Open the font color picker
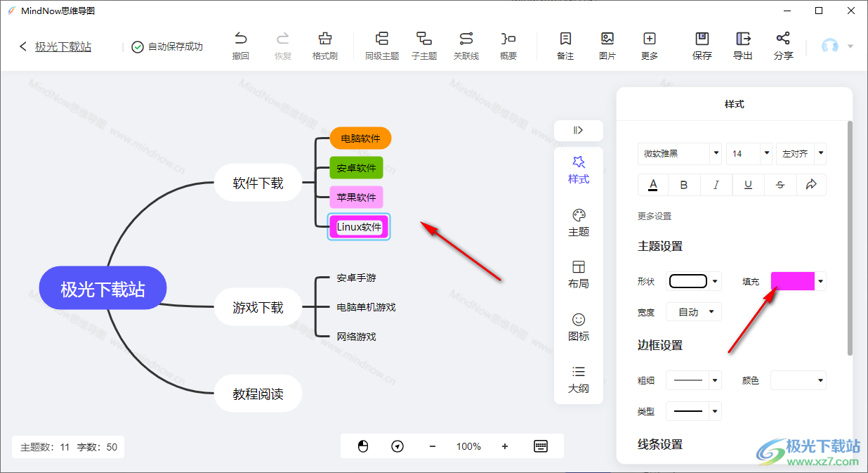 click(x=653, y=185)
